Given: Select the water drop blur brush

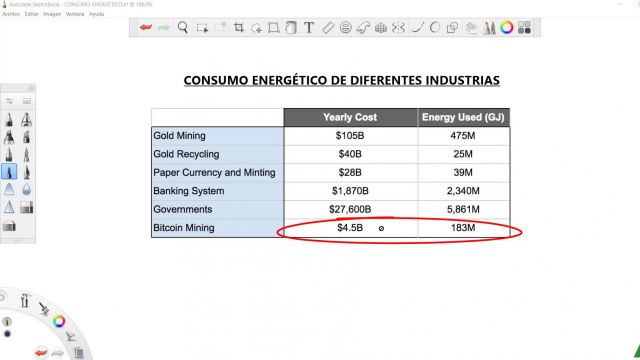Looking at the screenshot, I should [27, 189].
